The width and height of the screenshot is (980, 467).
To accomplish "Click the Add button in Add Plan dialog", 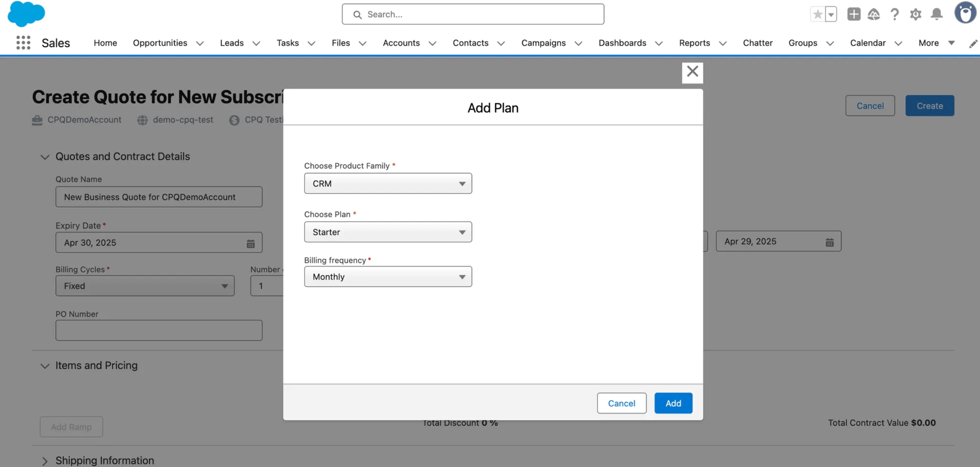I will 673,403.
